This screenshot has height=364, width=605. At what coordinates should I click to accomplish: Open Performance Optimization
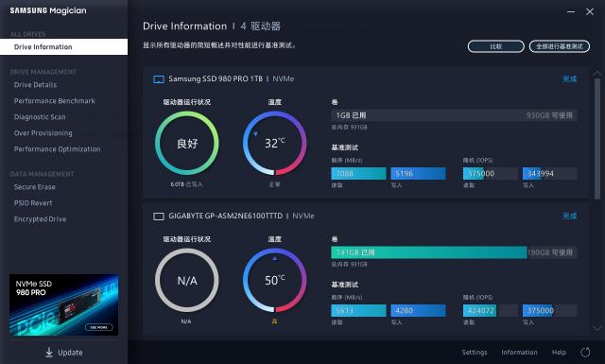(x=57, y=149)
